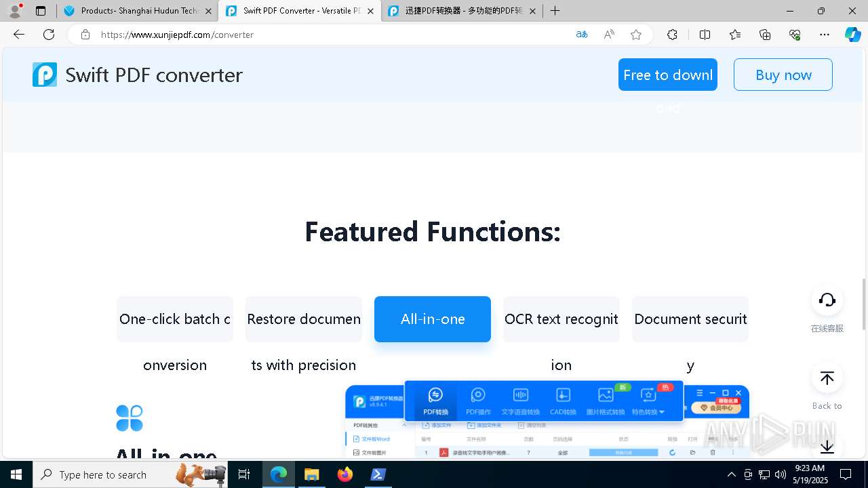This screenshot has width=868, height=488.
Task: Click the Swift PDF converter logo icon
Action: (x=45, y=75)
